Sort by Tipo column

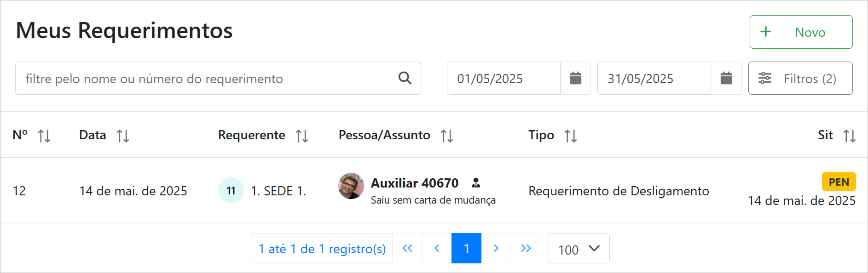(x=571, y=136)
